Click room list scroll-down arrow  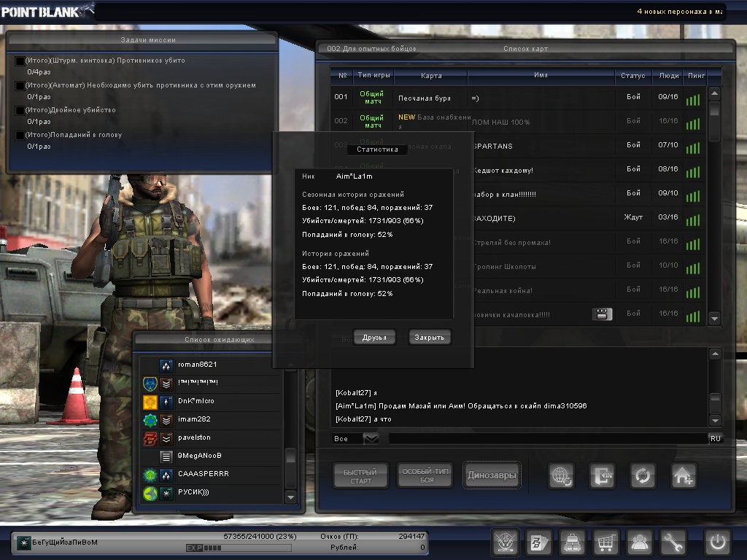click(714, 318)
